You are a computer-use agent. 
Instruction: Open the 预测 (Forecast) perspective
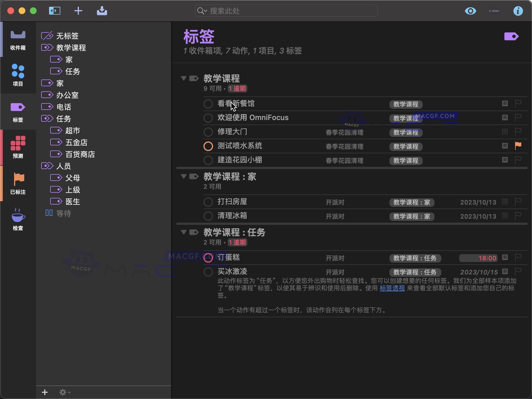point(17,147)
